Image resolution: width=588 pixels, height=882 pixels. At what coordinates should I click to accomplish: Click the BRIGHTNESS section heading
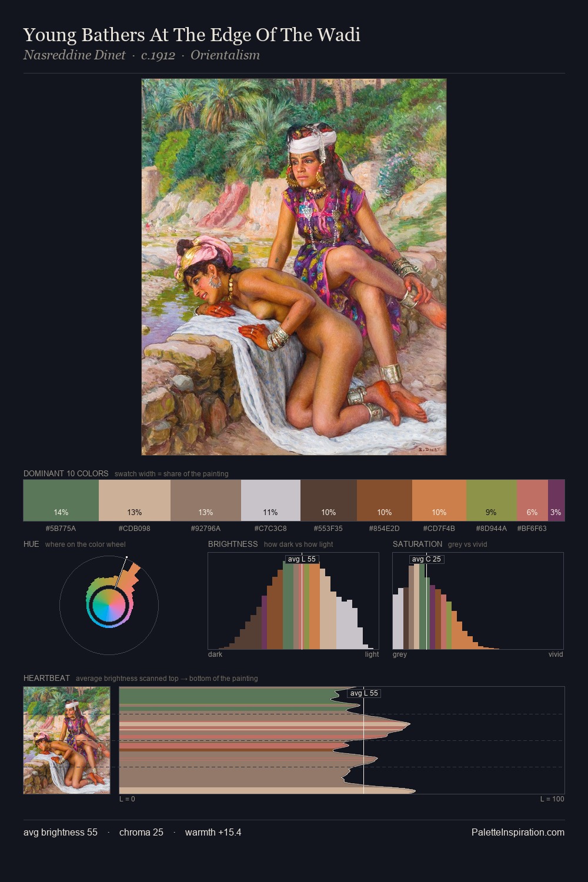point(233,544)
